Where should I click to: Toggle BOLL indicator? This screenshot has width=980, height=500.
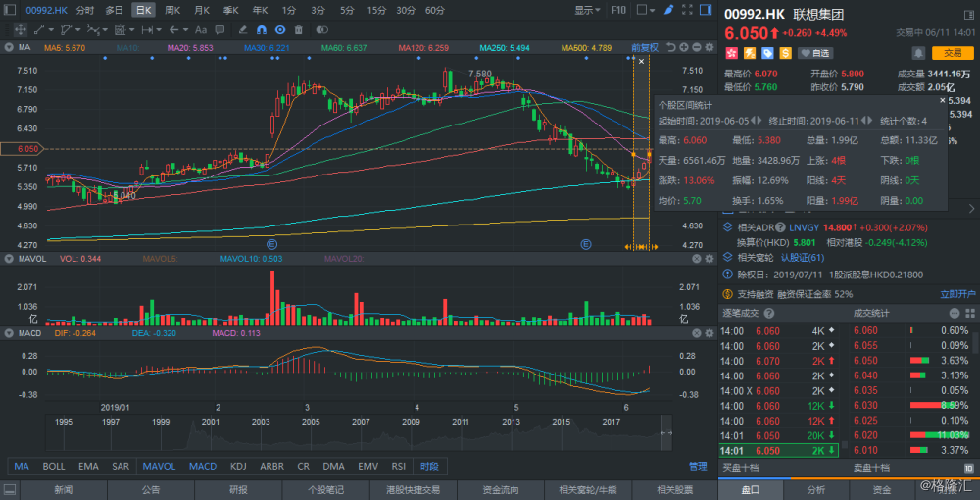54,467
